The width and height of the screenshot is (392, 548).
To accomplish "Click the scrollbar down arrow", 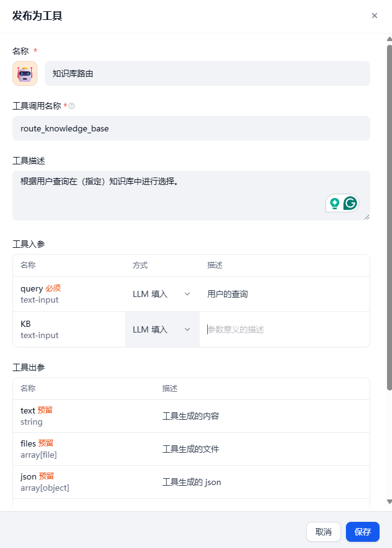I will click(x=389, y=501).
